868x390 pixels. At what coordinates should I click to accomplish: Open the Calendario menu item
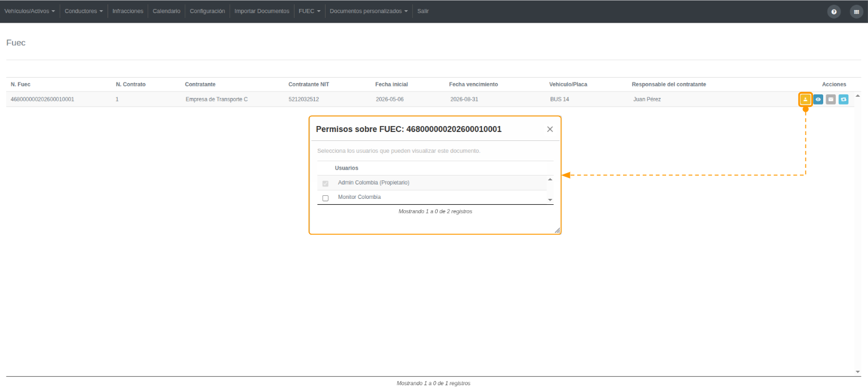tap(167, 11)
